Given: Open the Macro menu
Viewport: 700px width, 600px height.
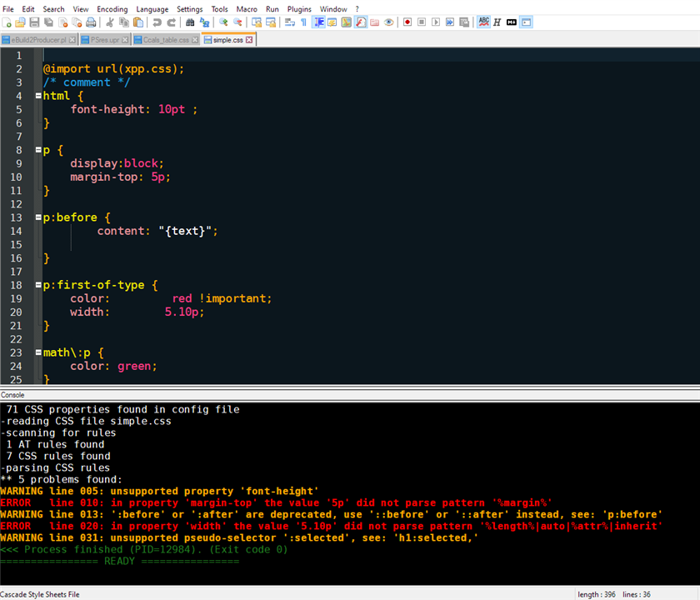Looking at the screenshot, I should (x=247, y=9).
